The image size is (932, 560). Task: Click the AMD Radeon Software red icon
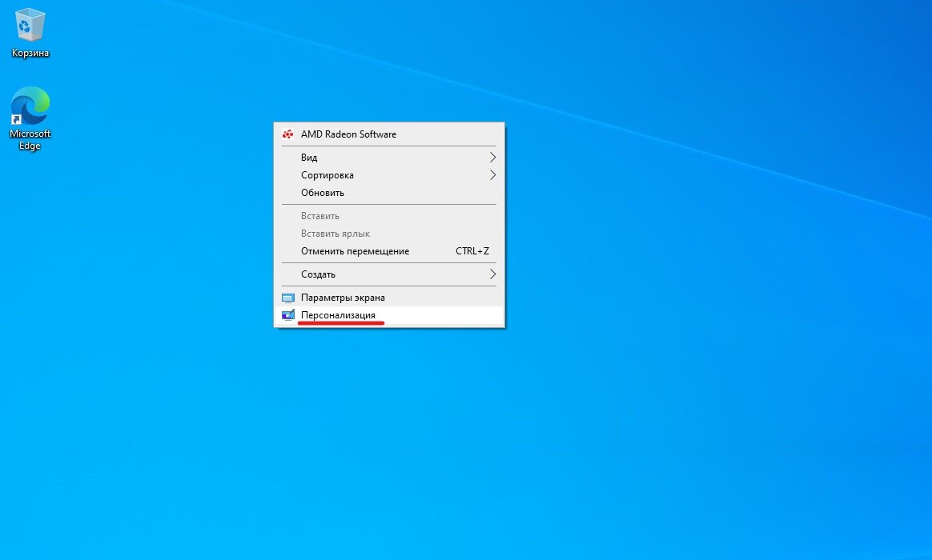(287, 134)
